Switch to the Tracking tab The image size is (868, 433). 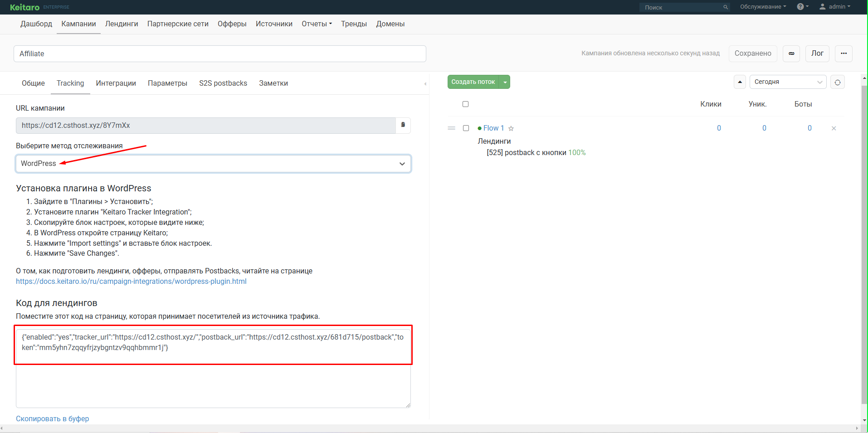point(70,83)
